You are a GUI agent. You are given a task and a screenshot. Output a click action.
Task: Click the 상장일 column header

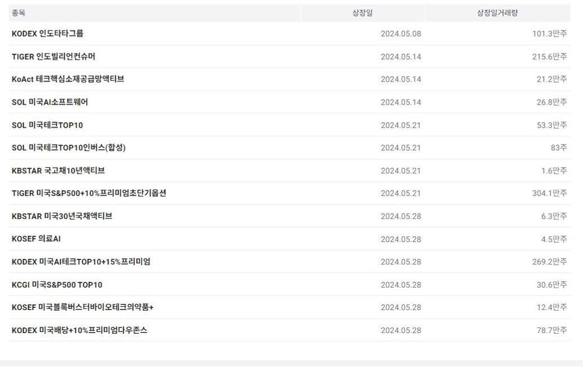click(x=362, y=13)
